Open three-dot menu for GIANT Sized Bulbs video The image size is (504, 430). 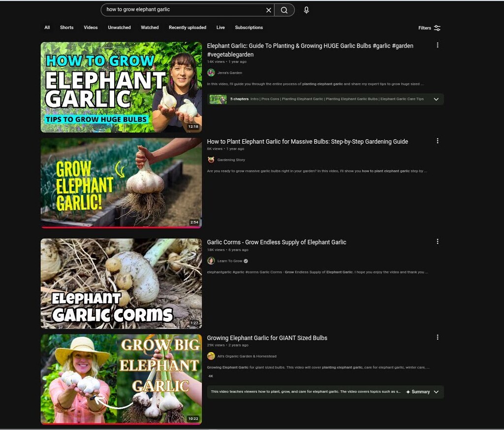pos(438,338)
